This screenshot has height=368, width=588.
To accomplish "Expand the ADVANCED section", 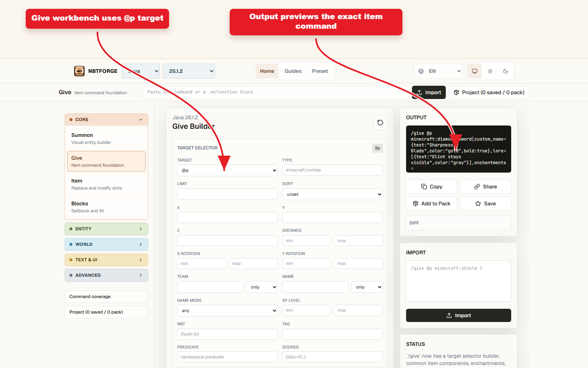I will (x=106, y=275).
